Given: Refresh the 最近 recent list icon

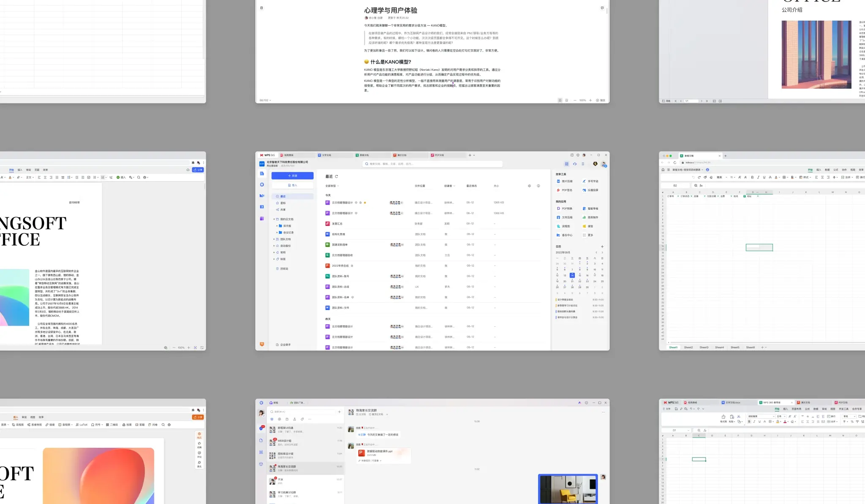Looking at the screenshot, I should (337, 176).
